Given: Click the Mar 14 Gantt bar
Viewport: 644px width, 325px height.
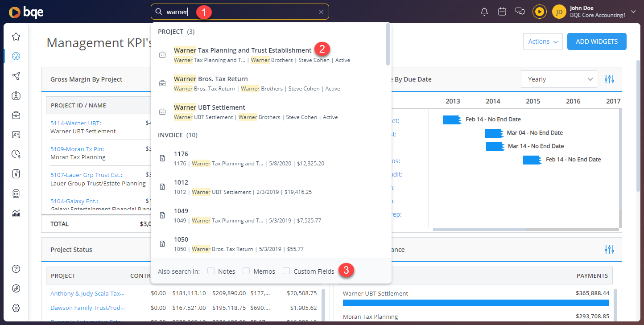Looking at the screenshot, I should point(495,146).
